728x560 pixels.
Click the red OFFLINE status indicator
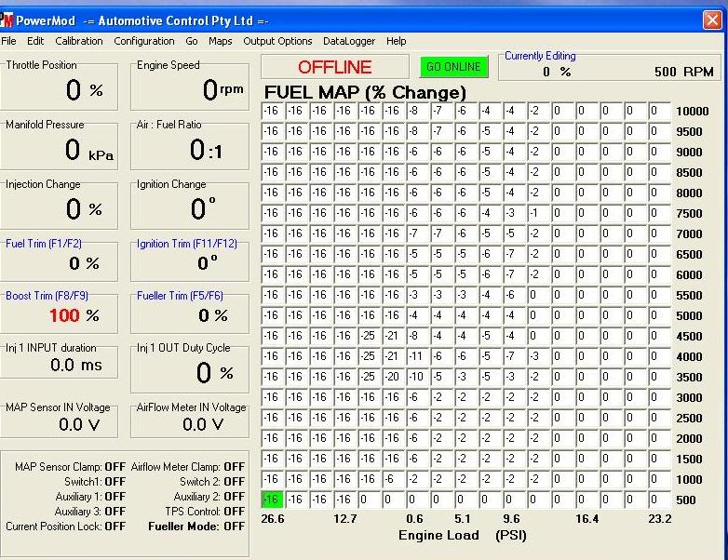click(x=335, y=67)
